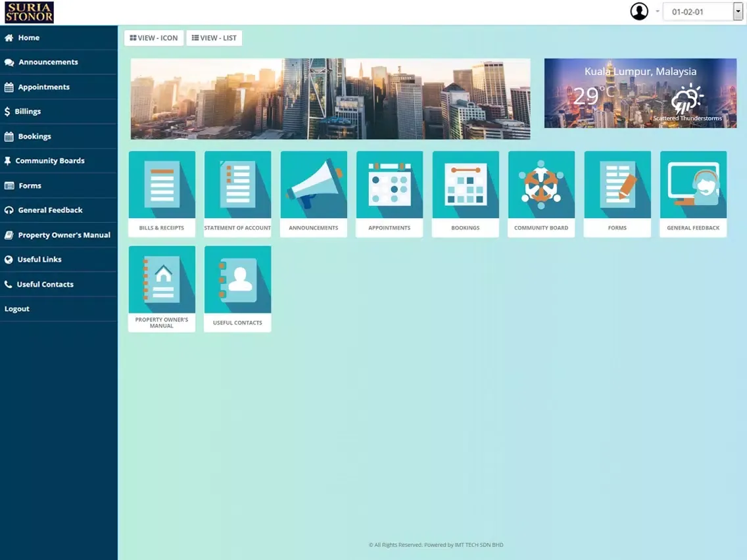Open Community Boards from the sidebar

pyautogui.click(x=50, y=161)
